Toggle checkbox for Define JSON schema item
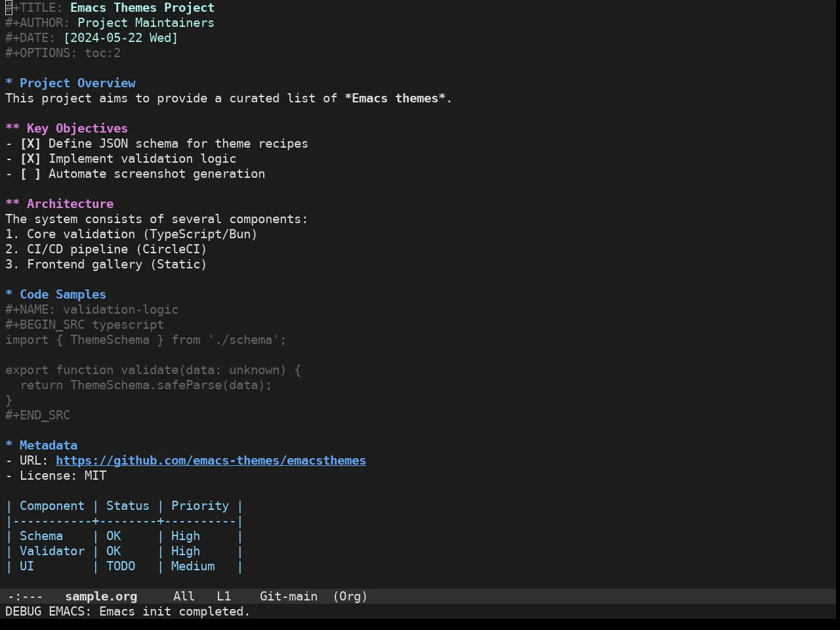Image resolution: width=840 pixels, height=630 pixels. pos(30,144)
